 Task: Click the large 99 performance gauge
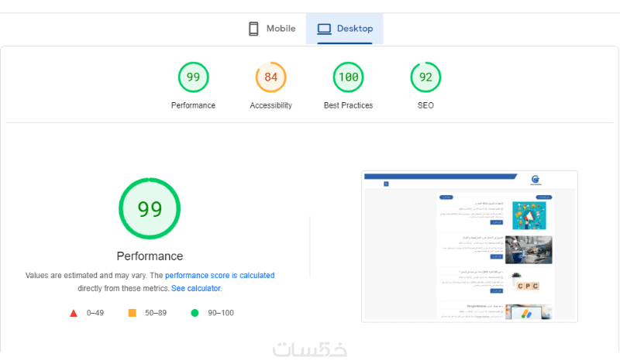point(150,208)
